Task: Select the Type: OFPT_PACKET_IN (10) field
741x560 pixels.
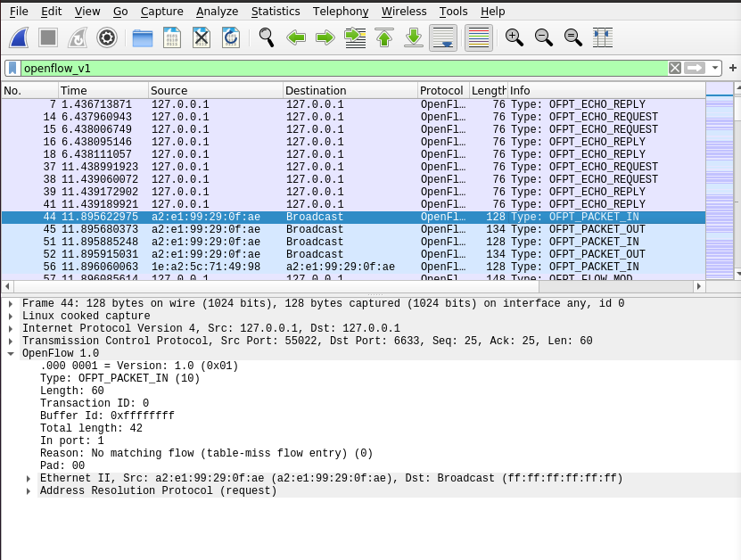Action: pyautogui.click(x=120, y=378)
